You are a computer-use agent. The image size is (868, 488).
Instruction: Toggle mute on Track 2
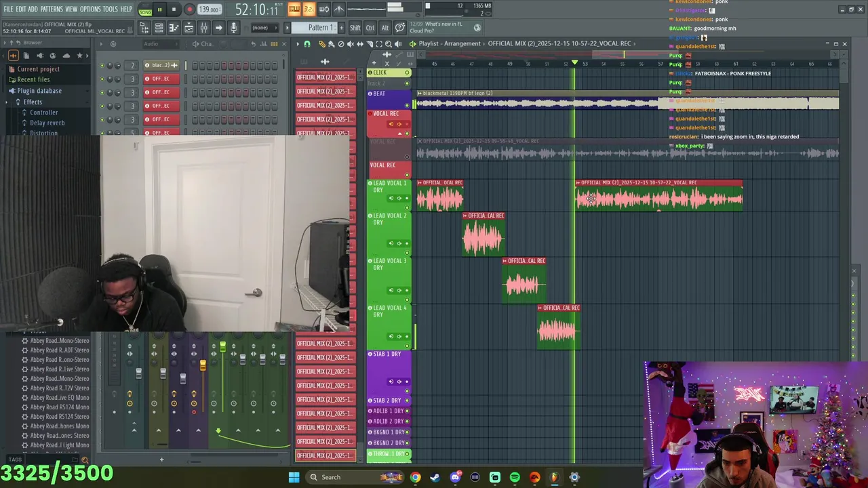pos(408,83)
